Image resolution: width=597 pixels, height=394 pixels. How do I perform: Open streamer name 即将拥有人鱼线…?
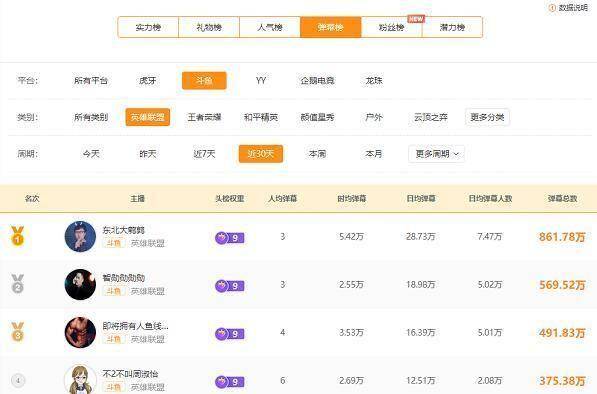point(135,326)
